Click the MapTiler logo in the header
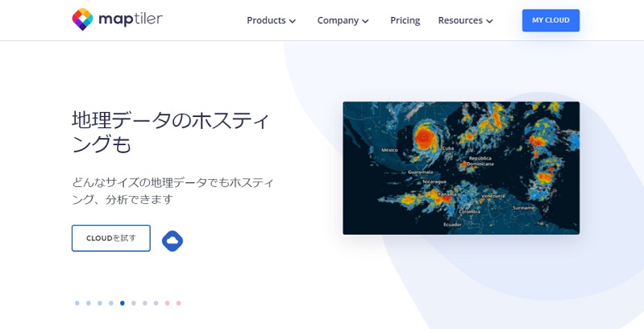 tap(117, 19)
